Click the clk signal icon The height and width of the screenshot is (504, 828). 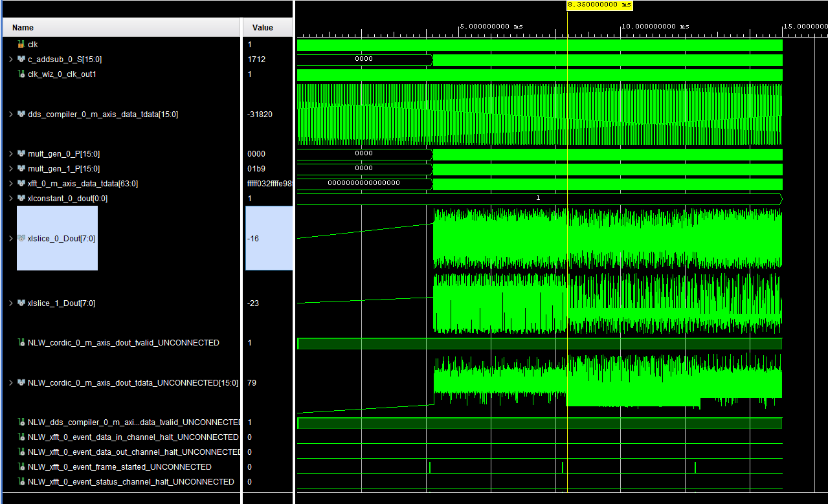(x=21, y=45)
